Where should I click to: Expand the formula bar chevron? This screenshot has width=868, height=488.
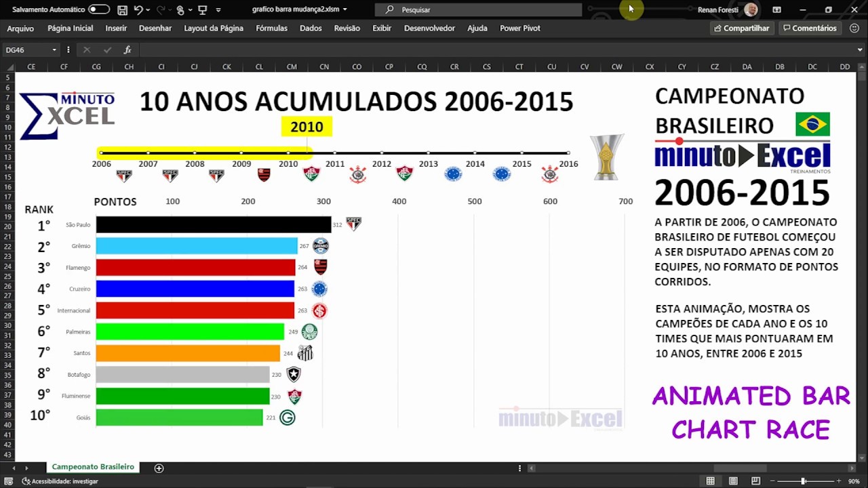click(x=859, y=50)
